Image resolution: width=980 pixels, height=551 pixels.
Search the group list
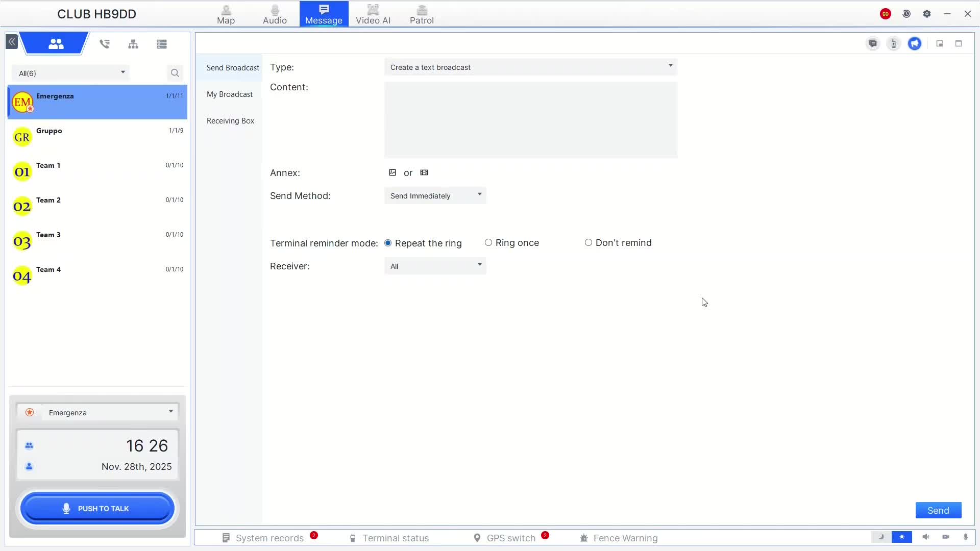pos(175,73)
